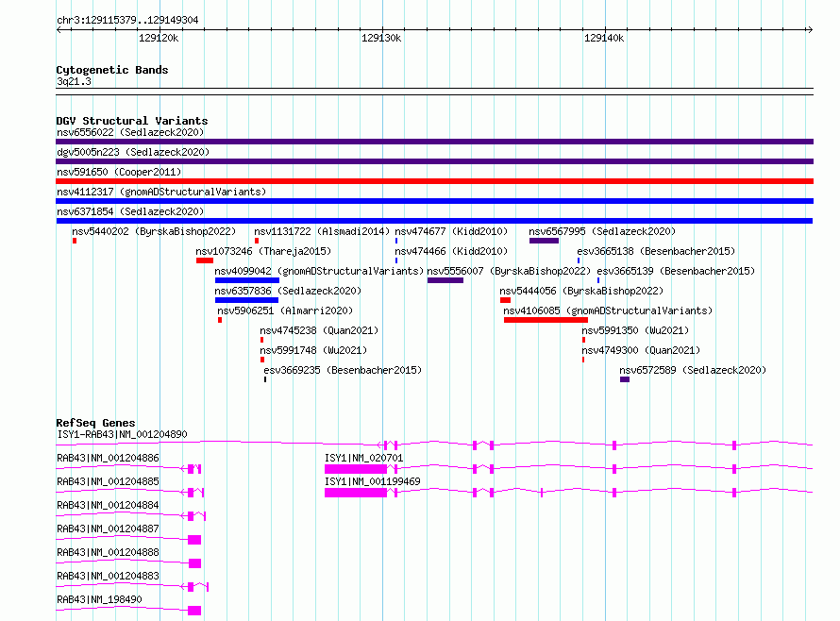
Task: Click the 3q21.3 cytogenetic band label
Action: [x=74, y=81]
